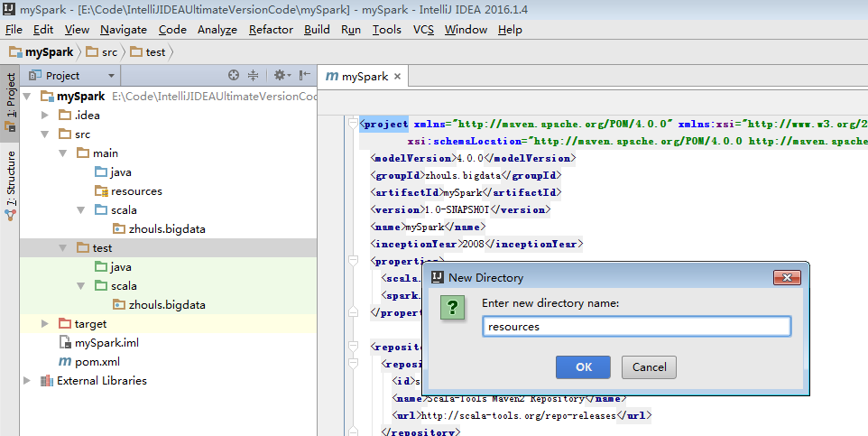Open the Build menu

tap(318, 30)
